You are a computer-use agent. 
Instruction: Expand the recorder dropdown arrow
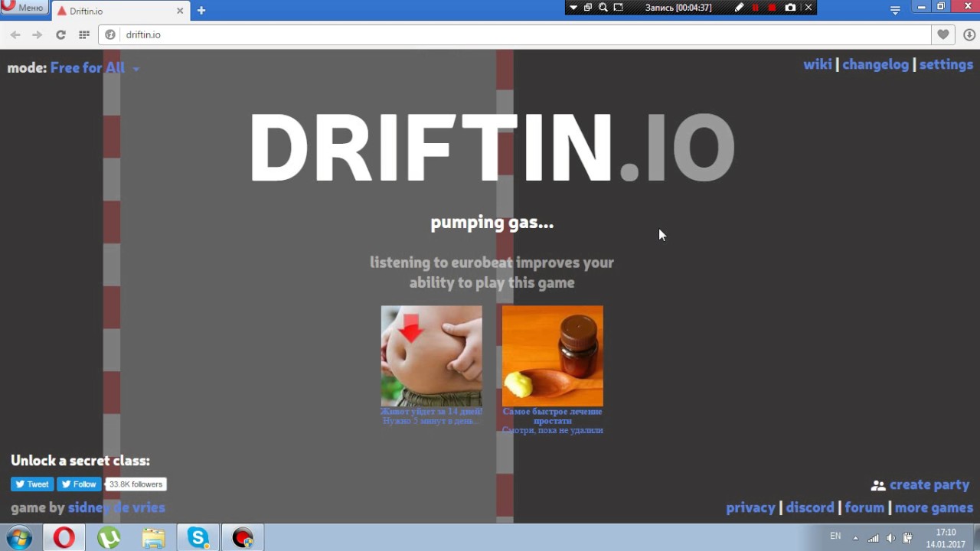(573, 8)
